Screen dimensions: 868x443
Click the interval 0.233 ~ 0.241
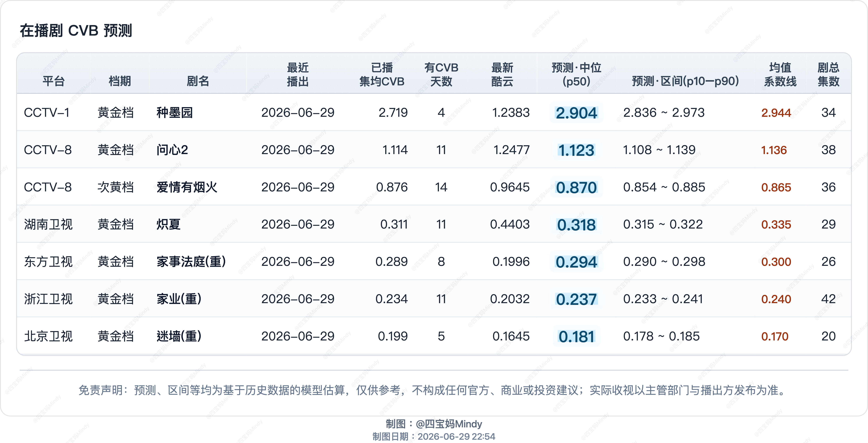pyautogui.click(x=663, y=299)
